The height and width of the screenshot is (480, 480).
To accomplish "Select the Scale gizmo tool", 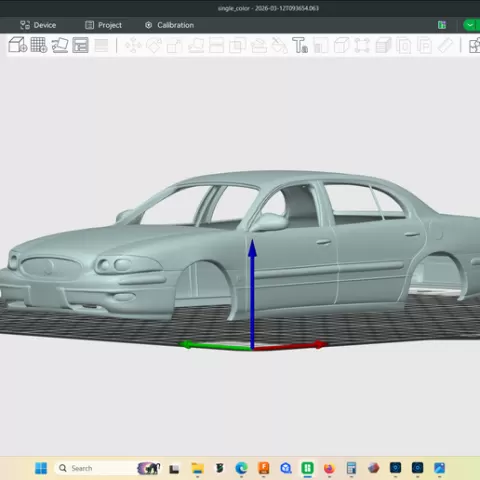I will (x=175, y=46).
